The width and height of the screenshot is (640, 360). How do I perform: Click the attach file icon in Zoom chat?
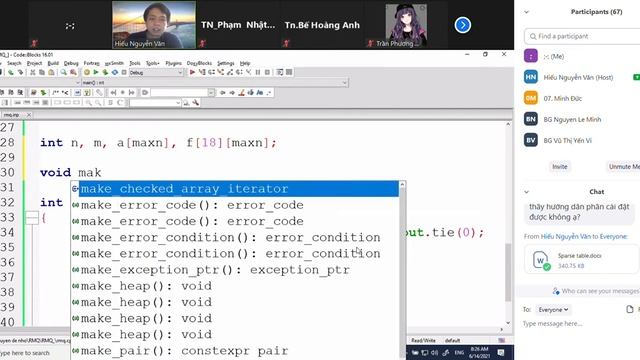630,309
